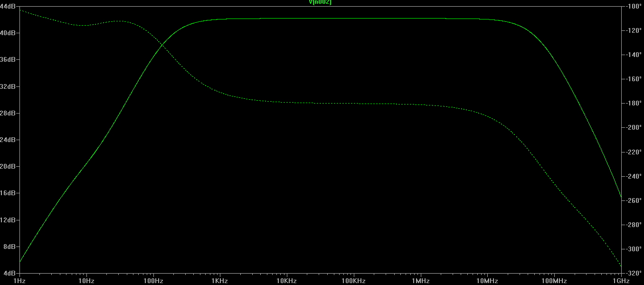This screenshot has height=285, width=644.
Task: Click the 4dB label at left axis bottom
Action: pyautogui.click(x=9, y=274)
